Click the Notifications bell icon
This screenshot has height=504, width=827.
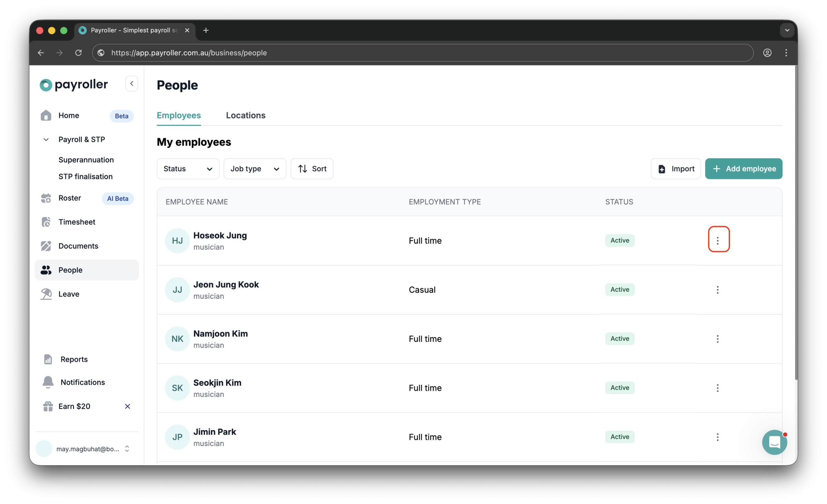(x=48, y=382)
